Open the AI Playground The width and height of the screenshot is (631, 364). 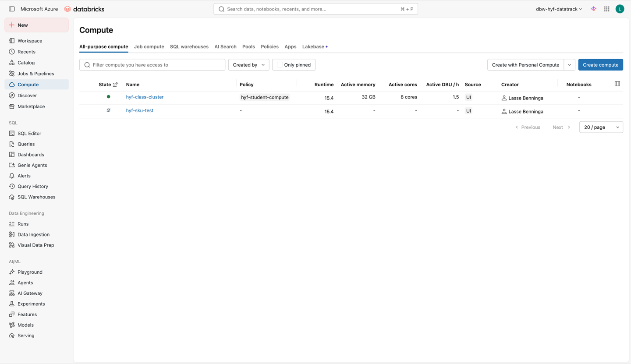pyautogui.click(x=36, y=272)
